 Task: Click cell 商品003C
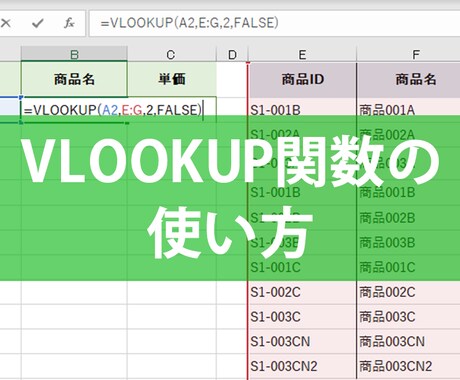pyautogui.click(x=409, y=317)
